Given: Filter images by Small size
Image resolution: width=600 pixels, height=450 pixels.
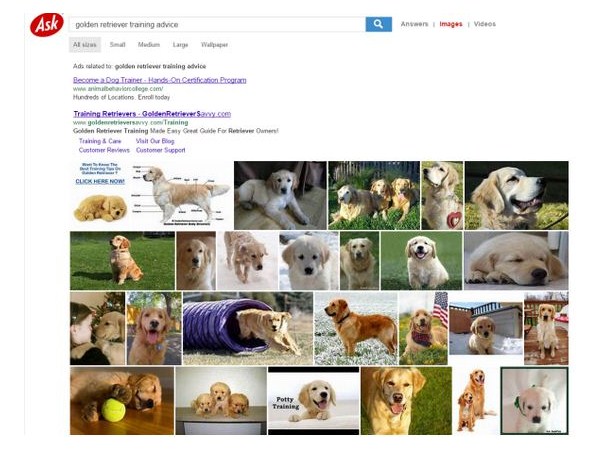Looking at the screenshot, I should pyautogui.click(x=118, y=45).
